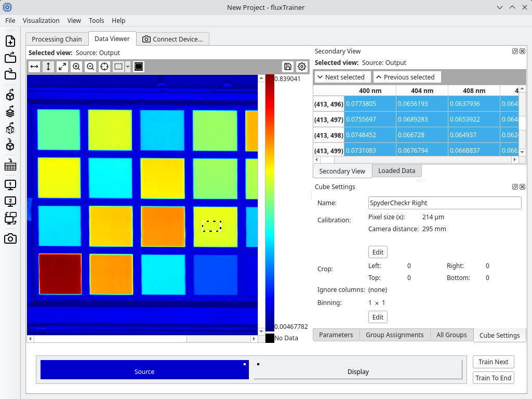Click Edit button under Binning
This screenshot has height=399, width=532.
point(378,317)
